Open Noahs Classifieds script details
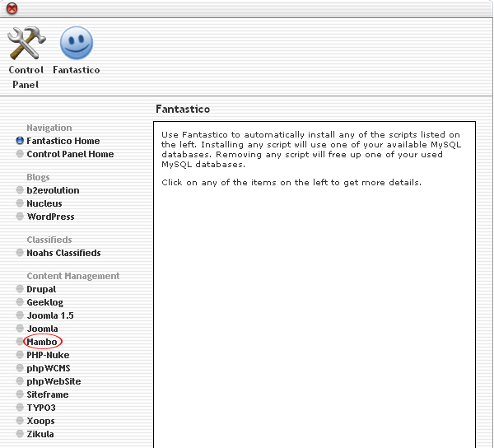 tap(63, 253)
